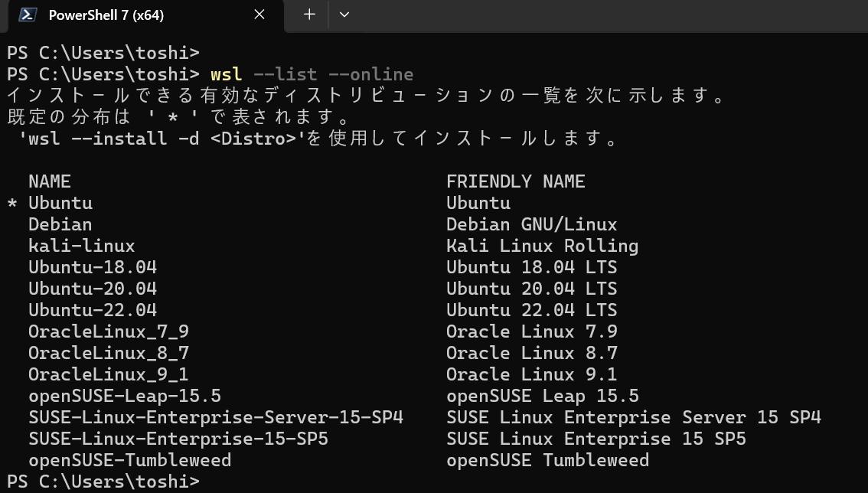Click 'OracleLinux_8_7' in the list
Screen dimensions: 868x493
click(x=109, y=353)
